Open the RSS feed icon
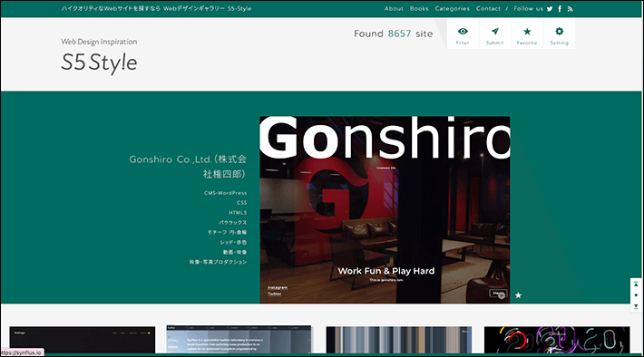 pos(570,9)
